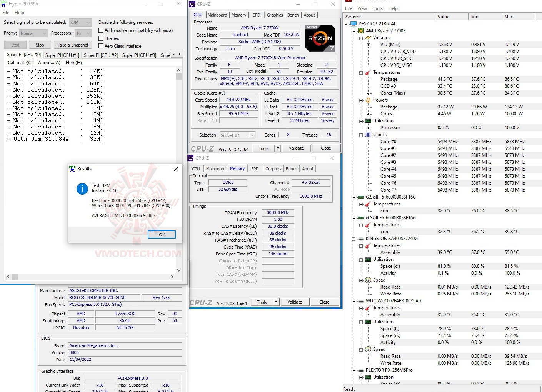542x392 pixels.
Task: Select the Super PI [CPU #2] tab
Action: pyautogui.click(x=101, y=55)
